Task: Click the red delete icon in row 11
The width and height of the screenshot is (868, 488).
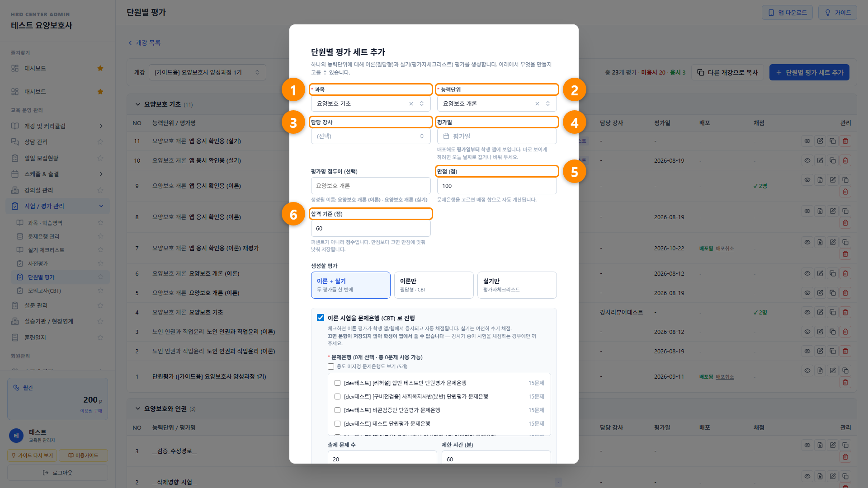Action: [x=845, y=141]
